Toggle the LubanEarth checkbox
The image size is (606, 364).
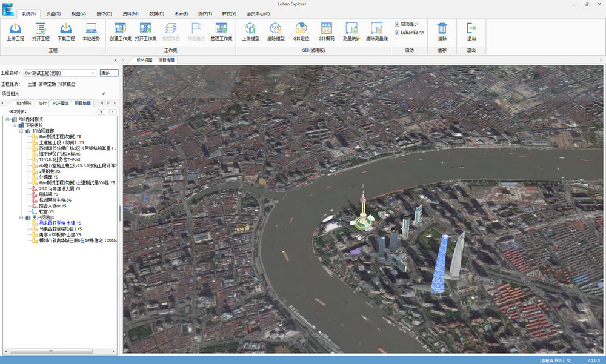397,33
